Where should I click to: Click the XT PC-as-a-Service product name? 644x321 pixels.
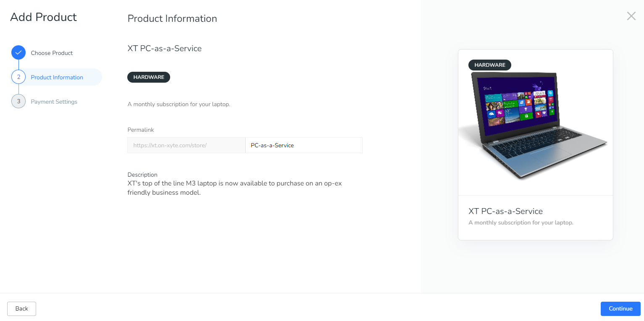coord(165,48)
